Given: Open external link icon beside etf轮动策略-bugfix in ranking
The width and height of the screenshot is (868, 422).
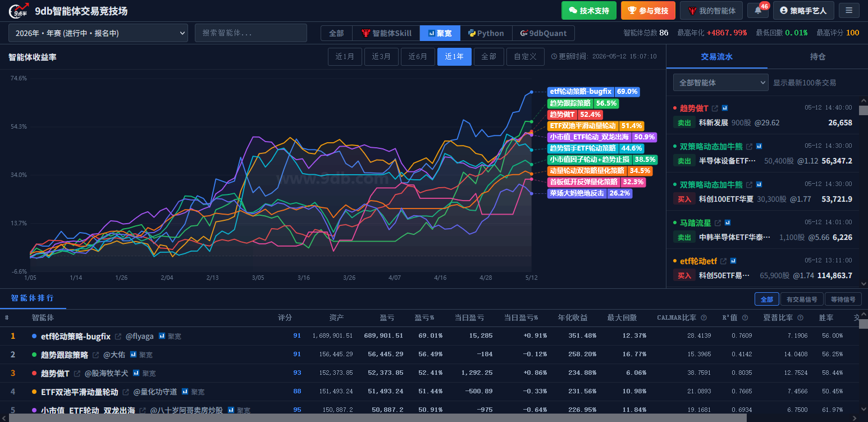Looking at the screenshot, I should tap(118, 337).
